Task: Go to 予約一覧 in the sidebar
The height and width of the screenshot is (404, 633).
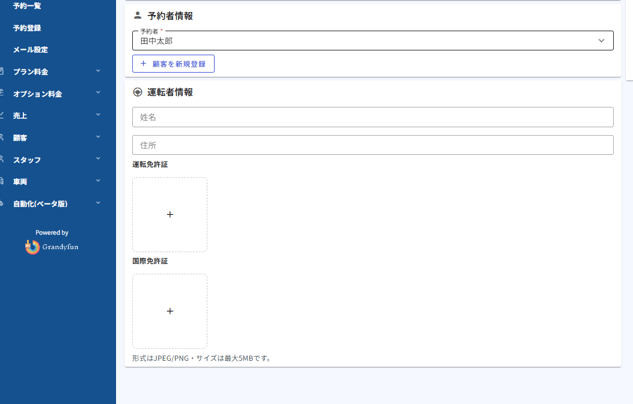Action: [27, 6]
